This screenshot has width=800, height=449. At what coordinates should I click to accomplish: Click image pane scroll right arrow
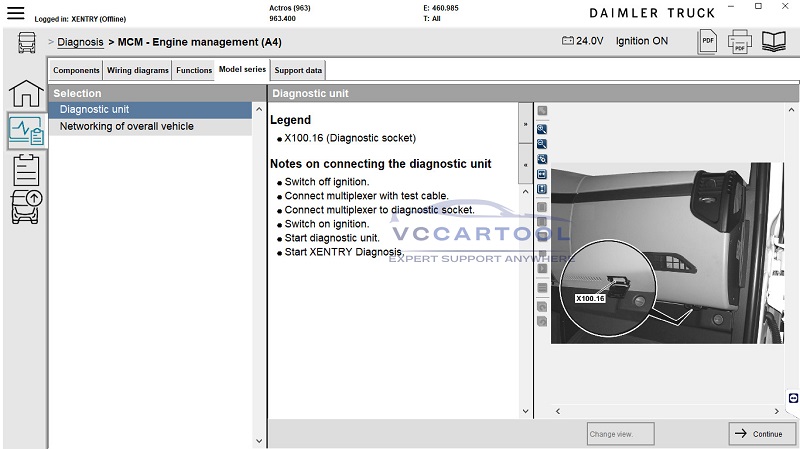click(x=777, y=411)
